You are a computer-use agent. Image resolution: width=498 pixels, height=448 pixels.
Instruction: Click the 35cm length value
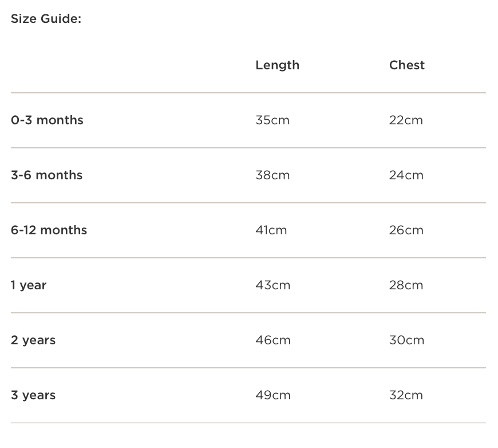point(272,120)
